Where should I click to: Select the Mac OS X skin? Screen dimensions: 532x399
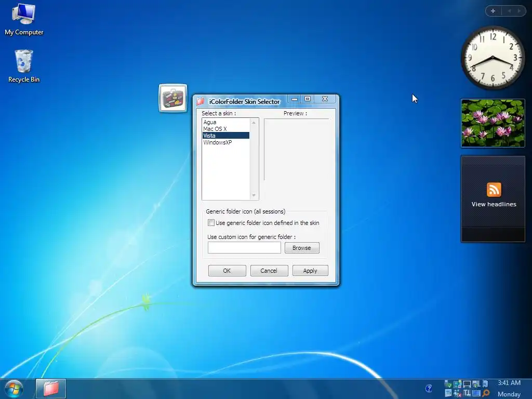[x=225, y=129]
